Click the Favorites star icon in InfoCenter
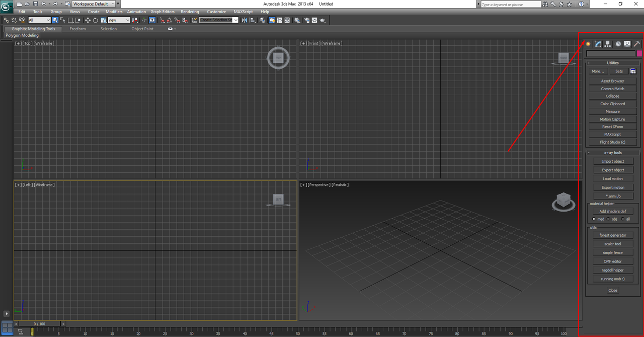 (x=569, y=4)
